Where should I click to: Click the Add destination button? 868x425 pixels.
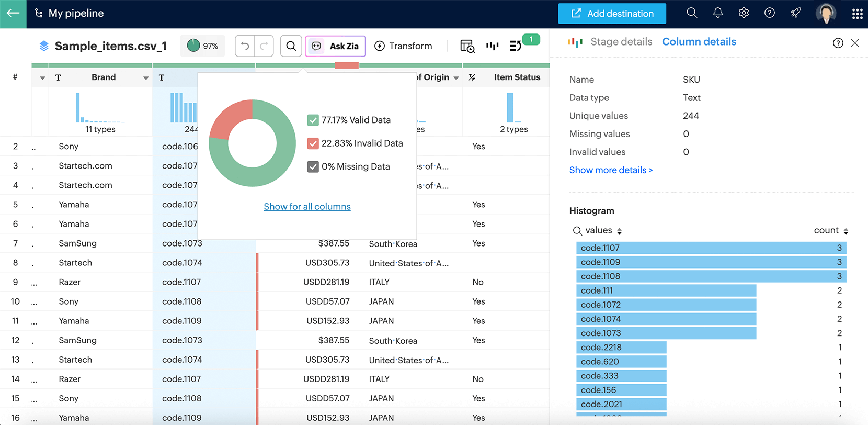tap(612, 14)
